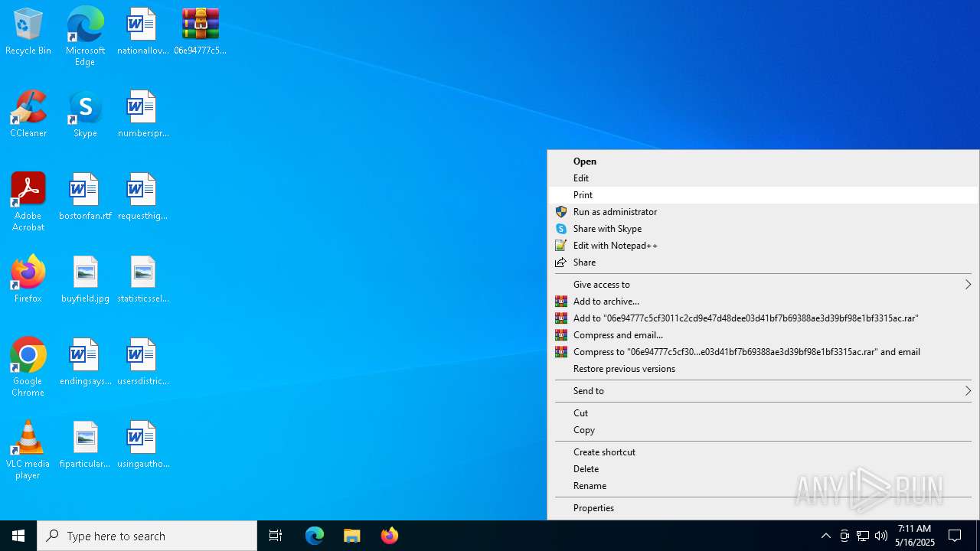980x551 pixels.
Task: Select the buyfield.jpg image file
Action: coord(85,280)
